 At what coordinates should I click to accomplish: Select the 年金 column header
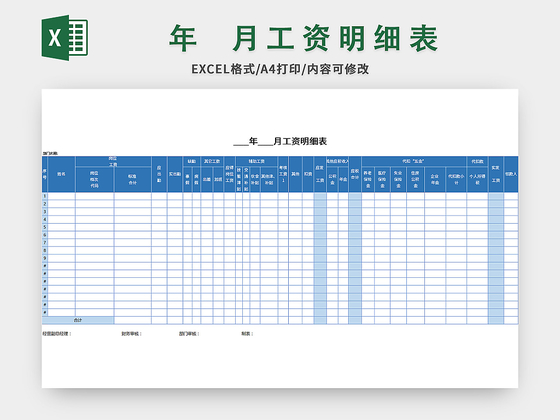pos(343,179)
